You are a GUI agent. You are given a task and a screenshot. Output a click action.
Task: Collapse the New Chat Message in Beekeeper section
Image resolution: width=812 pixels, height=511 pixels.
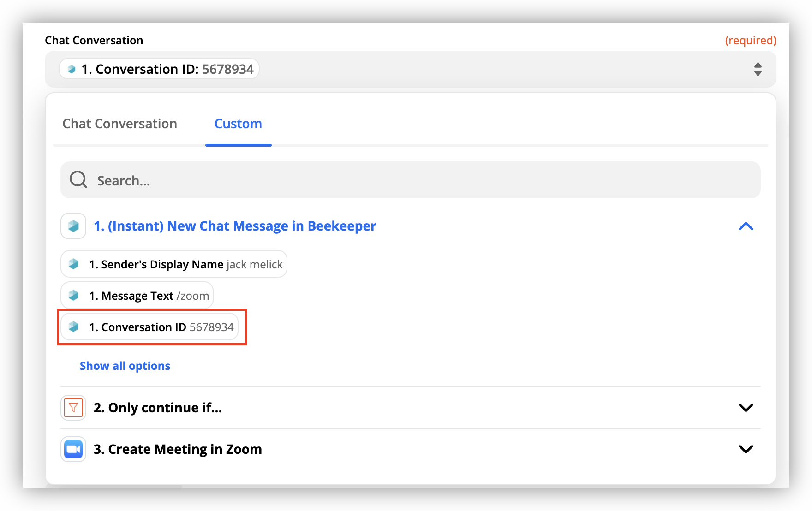click(746, 226)
